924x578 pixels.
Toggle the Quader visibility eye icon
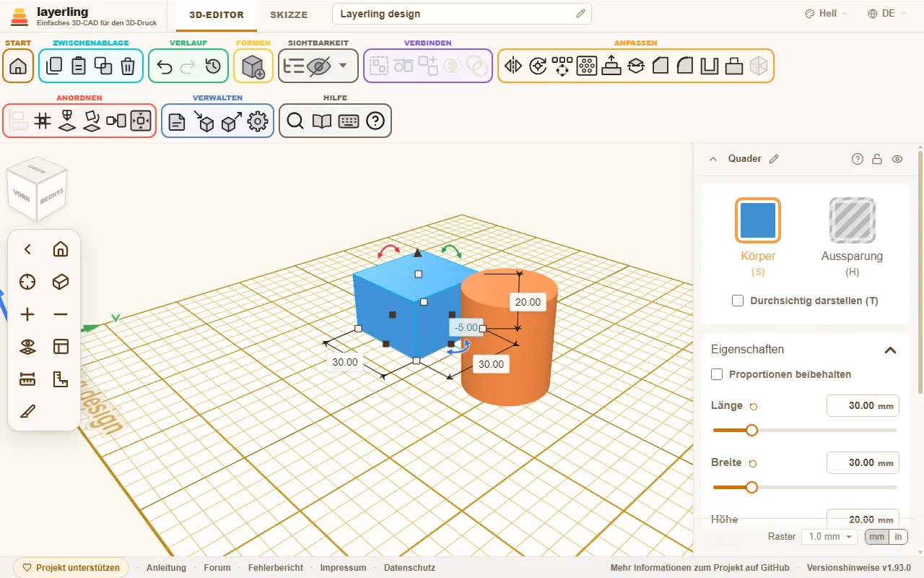tap(897, 159)
